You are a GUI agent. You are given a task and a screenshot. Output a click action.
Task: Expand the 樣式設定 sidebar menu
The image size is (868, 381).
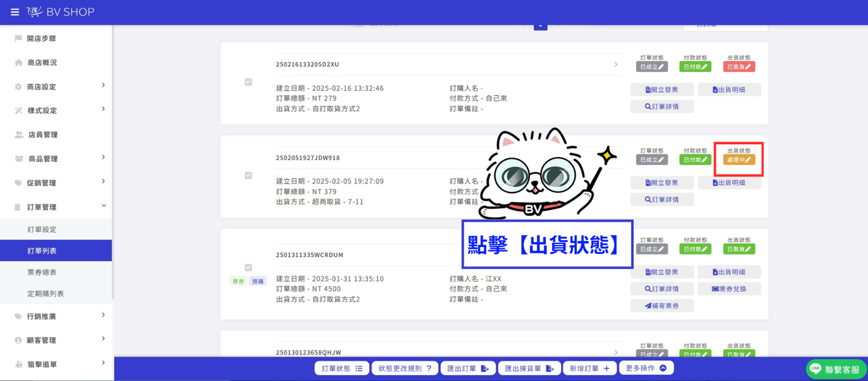tap(103, 109)
